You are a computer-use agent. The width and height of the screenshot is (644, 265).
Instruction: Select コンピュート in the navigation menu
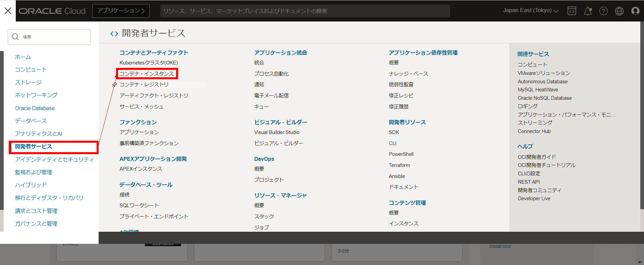coord(31,70)
